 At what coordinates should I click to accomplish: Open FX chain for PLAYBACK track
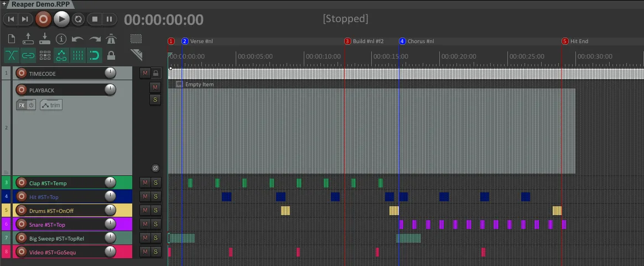click(x=22, y=105)
